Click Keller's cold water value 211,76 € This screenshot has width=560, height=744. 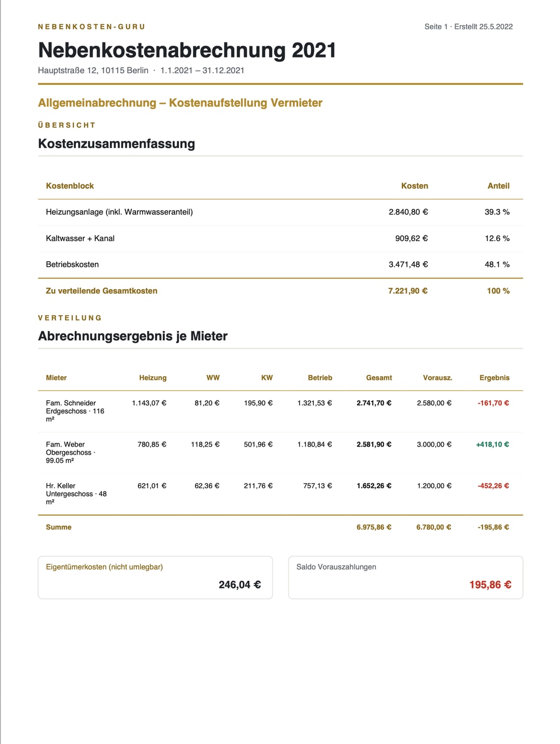[x=258, y=486]
